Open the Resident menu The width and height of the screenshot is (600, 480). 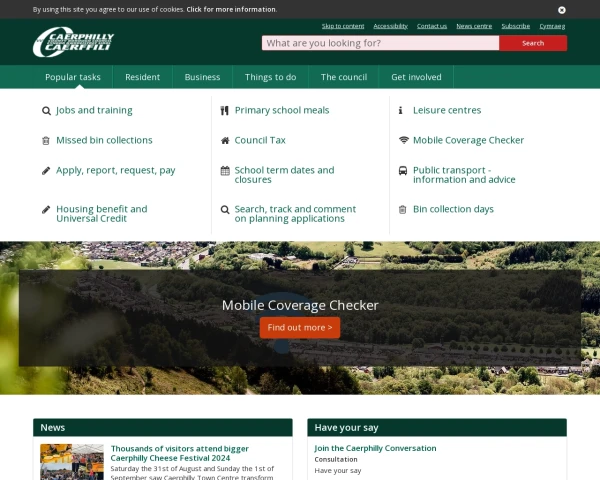pos(142,77)
